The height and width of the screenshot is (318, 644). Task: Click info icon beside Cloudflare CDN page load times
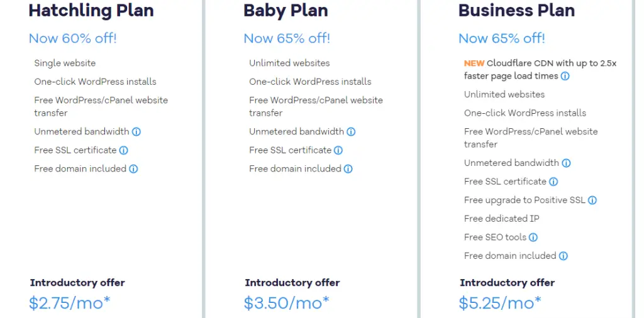point(565,76)
